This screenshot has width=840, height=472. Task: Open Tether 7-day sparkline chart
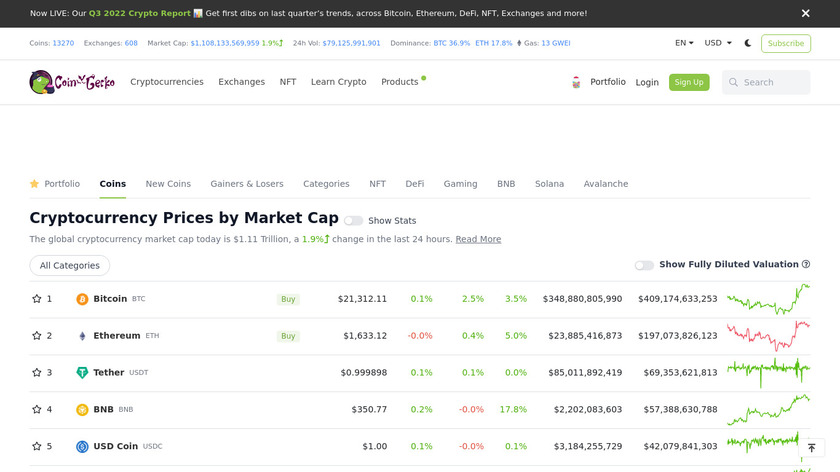tap(768, 372)
